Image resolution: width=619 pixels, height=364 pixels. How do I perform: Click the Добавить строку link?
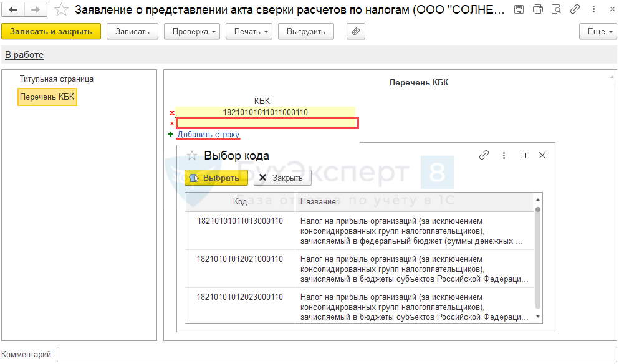click(208, 134)
